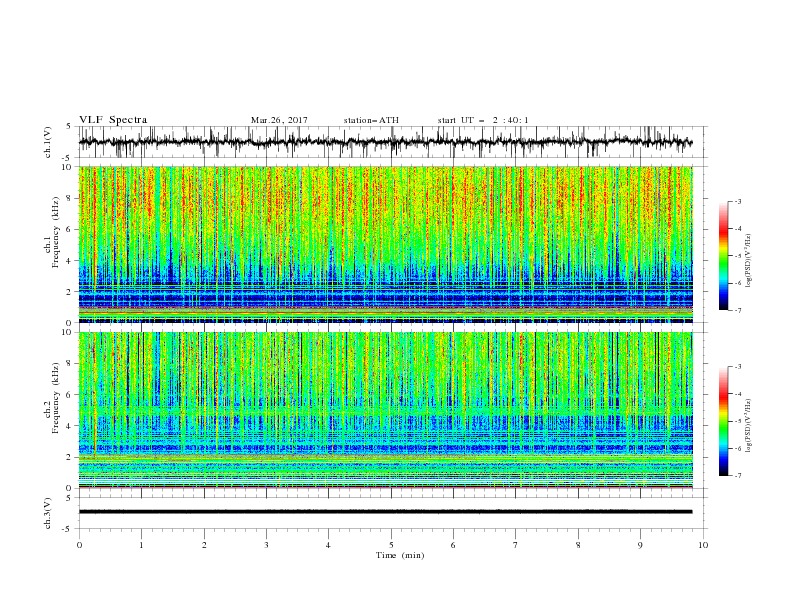Click the ch.2 color bar '-7' label
792x612 pixels.
[737, 476]
